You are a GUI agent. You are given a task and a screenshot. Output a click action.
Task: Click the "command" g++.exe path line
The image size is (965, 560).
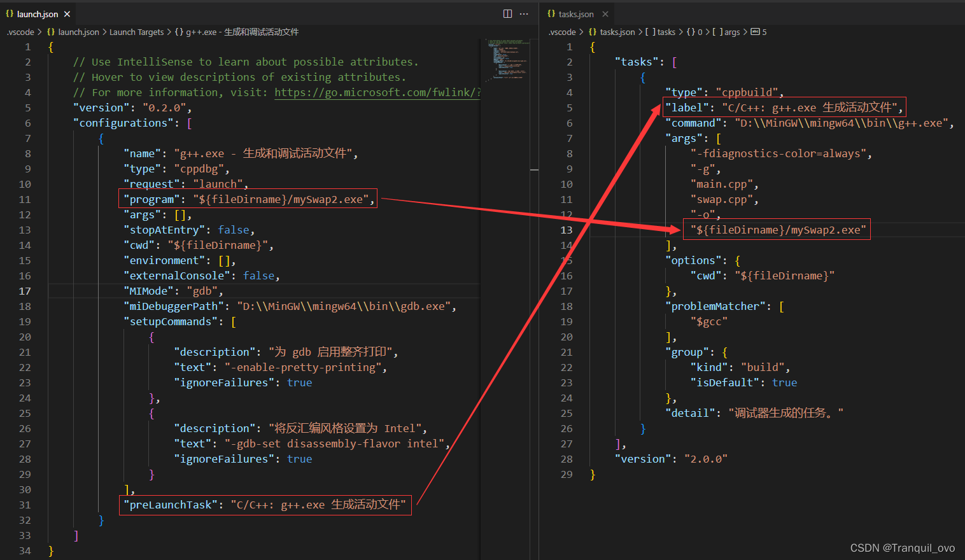810,123
